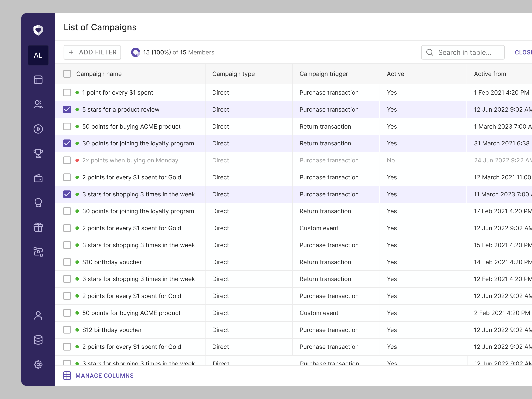The height and width of the screenshot is (399, 532).
Task: Sort by Campaign type column header
Action: tap(233, 74)
